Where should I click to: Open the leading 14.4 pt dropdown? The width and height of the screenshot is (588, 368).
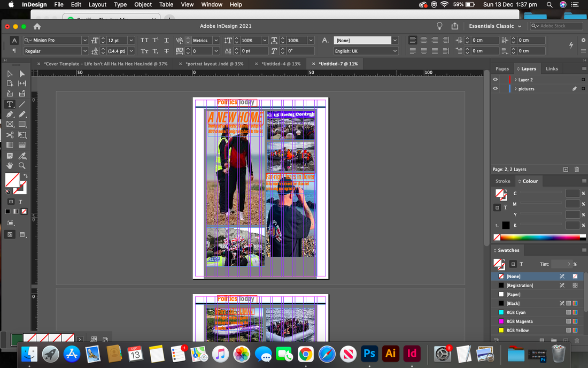131,51
